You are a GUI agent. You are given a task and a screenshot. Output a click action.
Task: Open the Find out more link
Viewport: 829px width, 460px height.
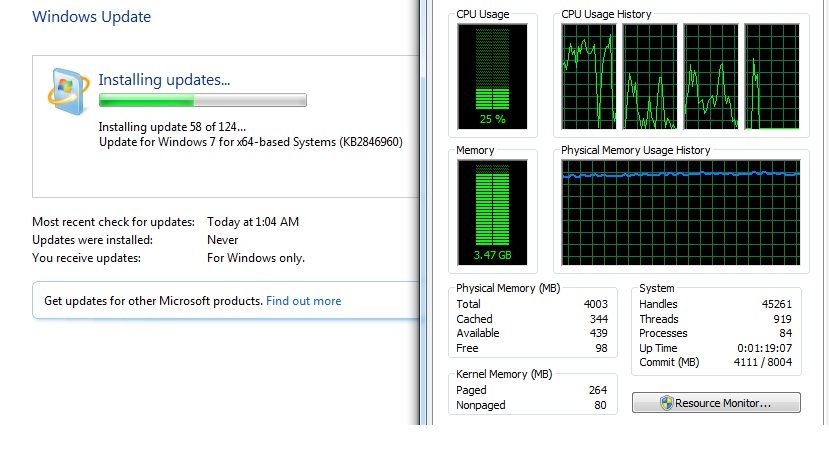coord(303,301)
